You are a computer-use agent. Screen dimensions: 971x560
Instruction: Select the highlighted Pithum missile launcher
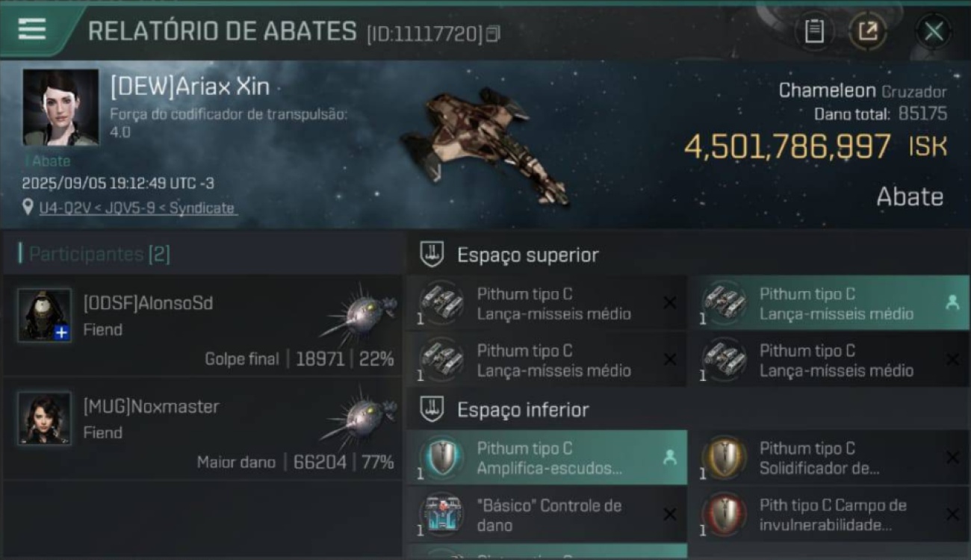click(828, 304)
